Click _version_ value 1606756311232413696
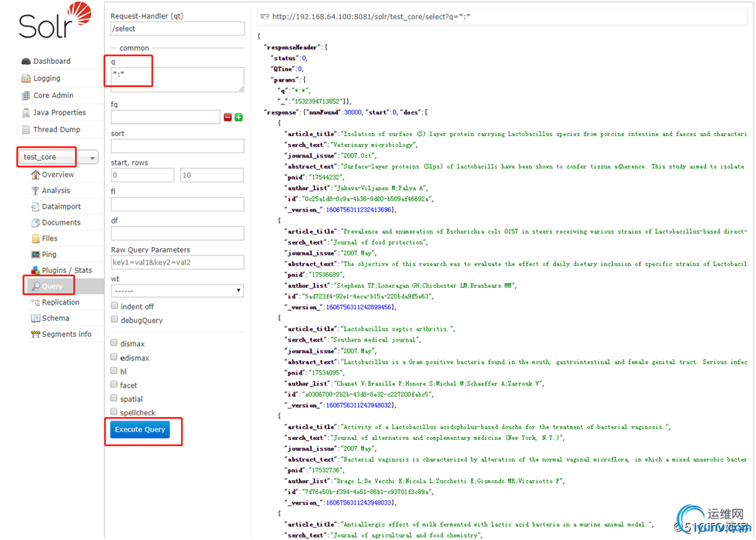This screenshot has width=756, height=540. (x=359, y=209)
